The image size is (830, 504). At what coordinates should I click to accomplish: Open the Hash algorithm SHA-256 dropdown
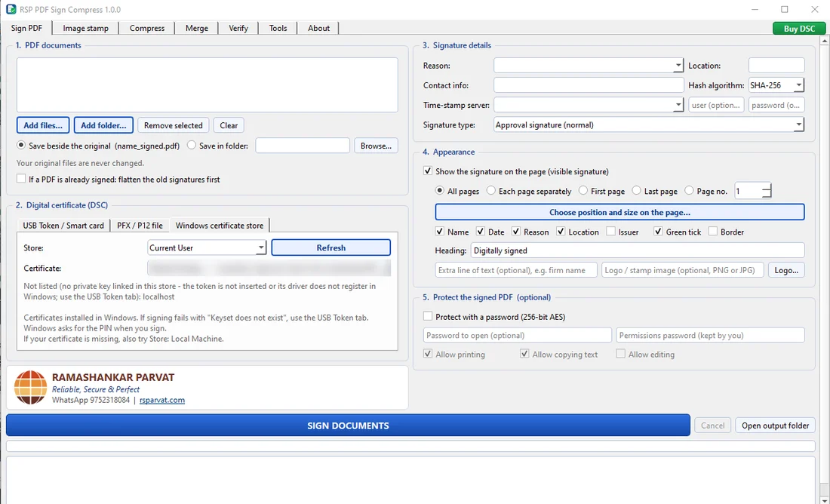click(x=776, y=85)
